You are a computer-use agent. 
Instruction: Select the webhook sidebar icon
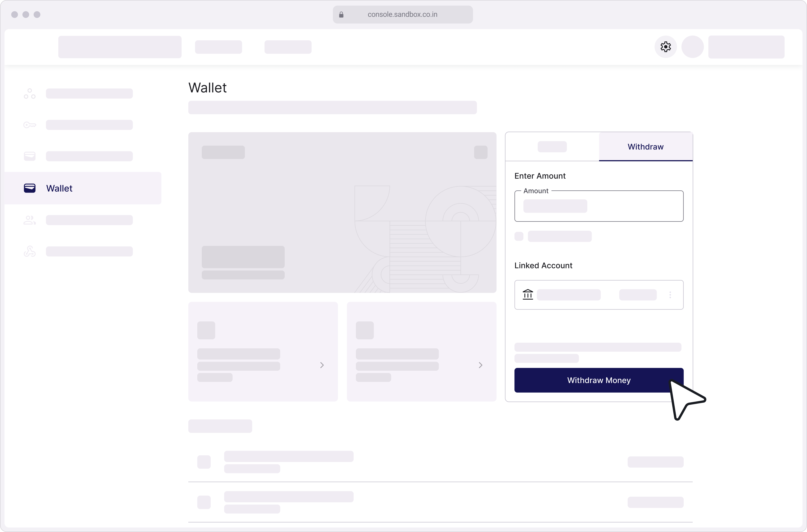(x=30, y=251)
